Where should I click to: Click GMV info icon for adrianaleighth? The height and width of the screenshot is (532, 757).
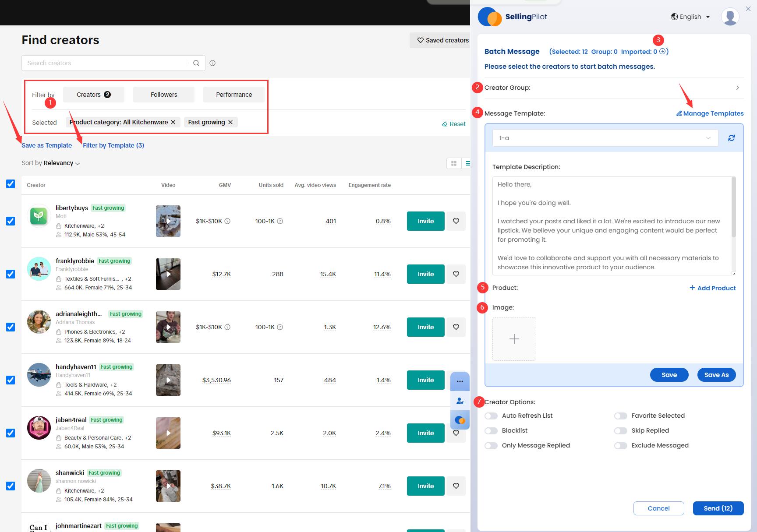[227, 327]
